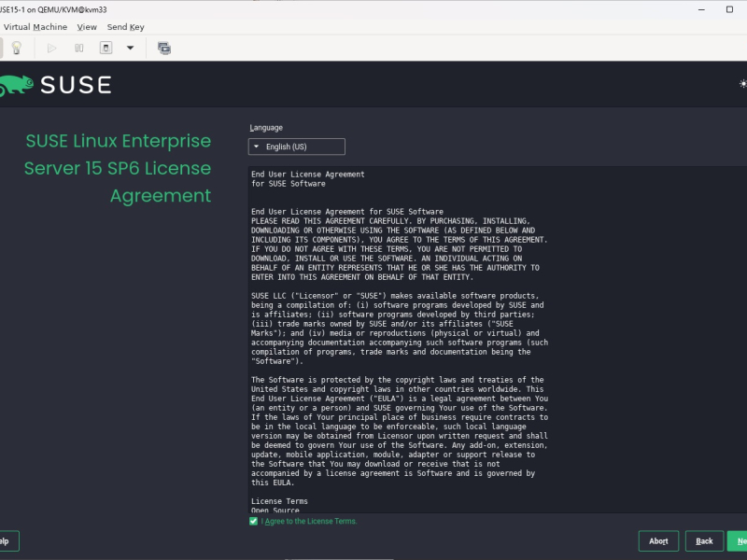Click the 'Language' label above the dropdown
Image resolution: width=747 pixels, height=560 pixels.
[266, 128]
